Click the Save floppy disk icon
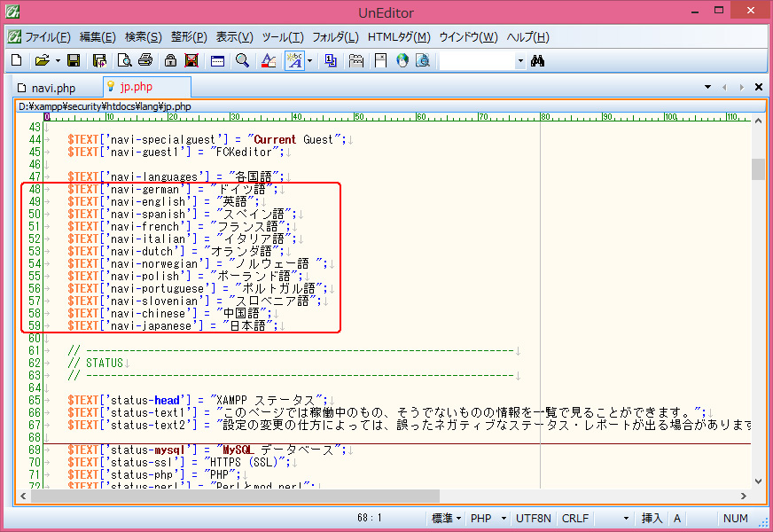This screenshot has width=773, height=532. pyautogui.click(x=74, y=60)
